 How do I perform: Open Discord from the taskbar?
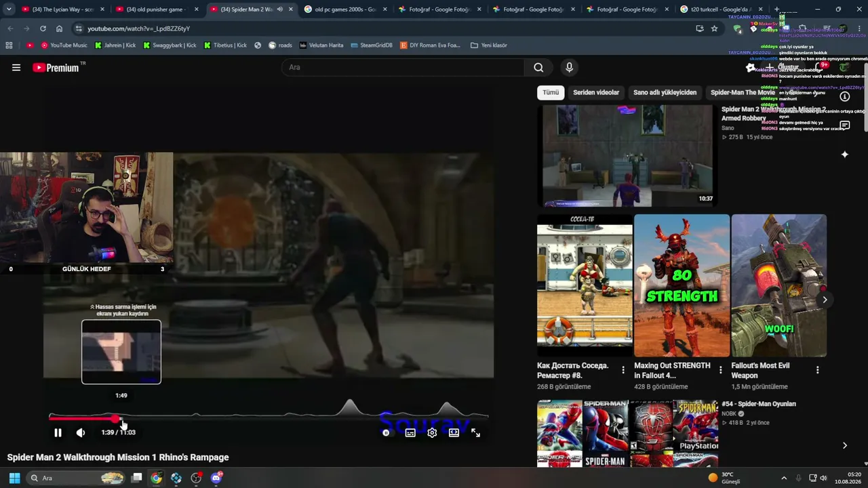(x=216, y=478)
